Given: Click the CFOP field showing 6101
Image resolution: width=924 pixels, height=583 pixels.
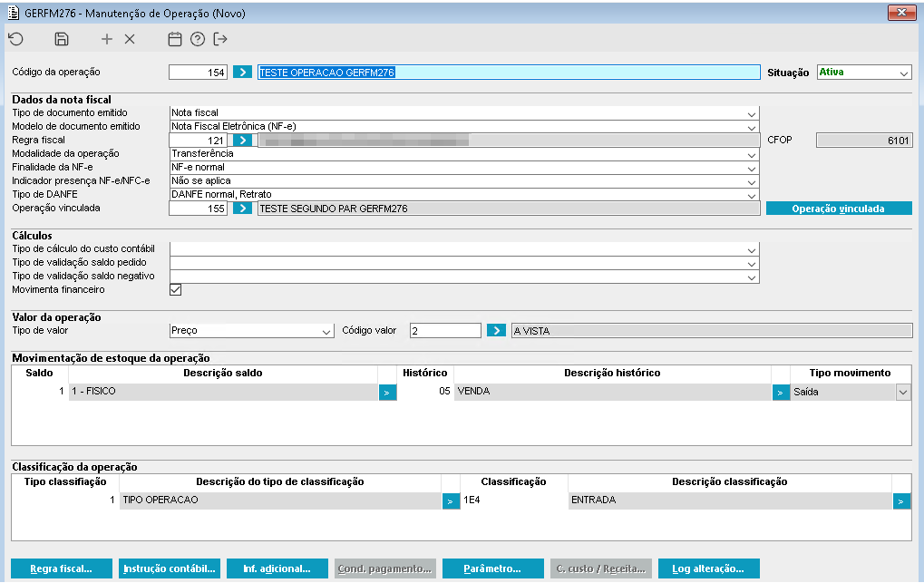Looking at the screenshot, I should point(864,141).
